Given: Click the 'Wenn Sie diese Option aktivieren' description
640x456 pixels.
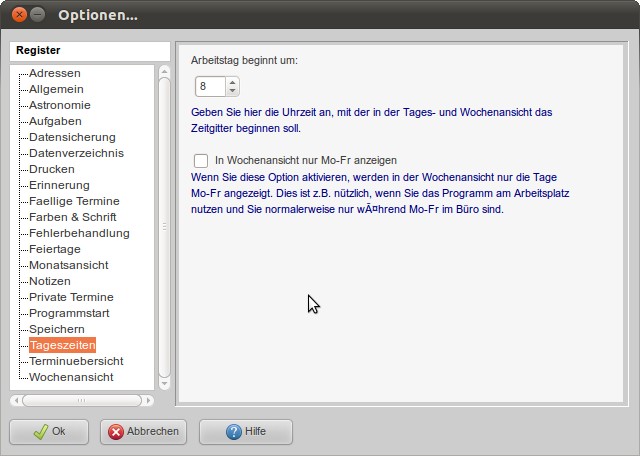Looking at the screenshot, I should coord(380,193).
